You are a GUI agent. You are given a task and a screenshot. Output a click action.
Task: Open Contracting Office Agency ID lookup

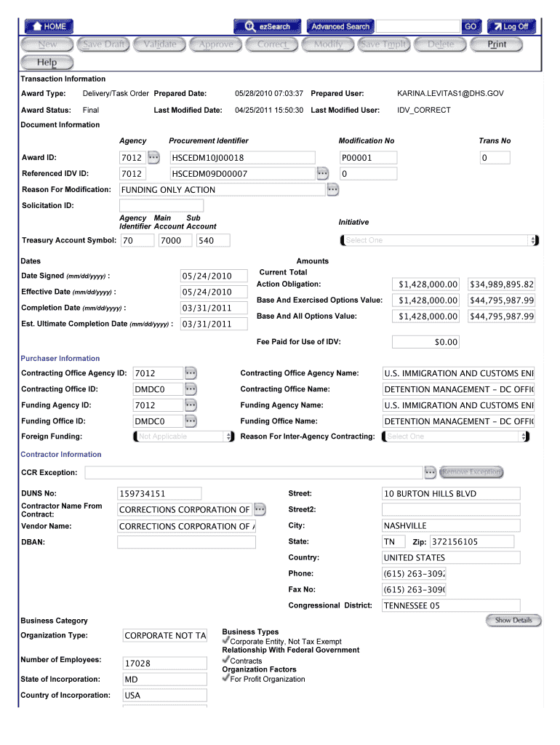point(191,373)
